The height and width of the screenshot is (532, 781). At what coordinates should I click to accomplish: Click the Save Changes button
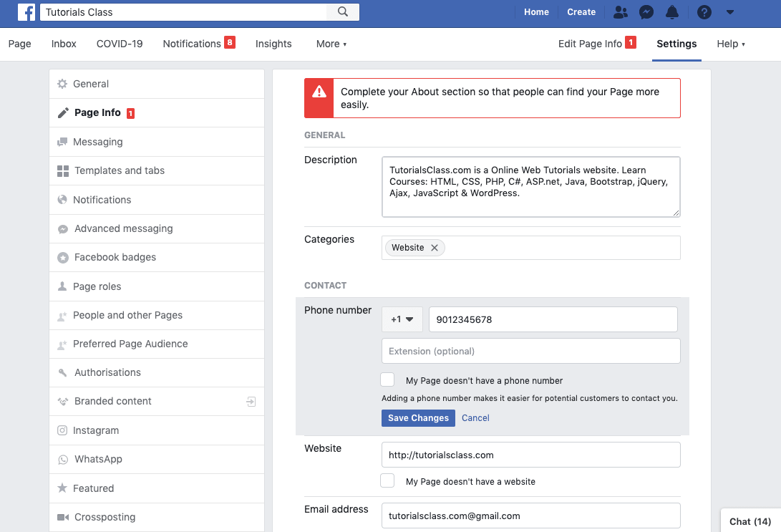tap(418, 417)
